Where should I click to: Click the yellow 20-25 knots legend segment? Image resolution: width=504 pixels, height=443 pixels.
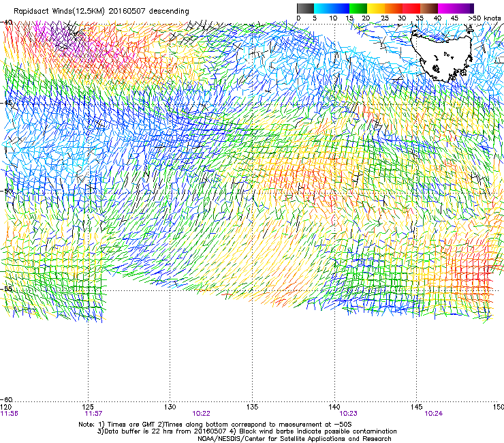(376, 8)
